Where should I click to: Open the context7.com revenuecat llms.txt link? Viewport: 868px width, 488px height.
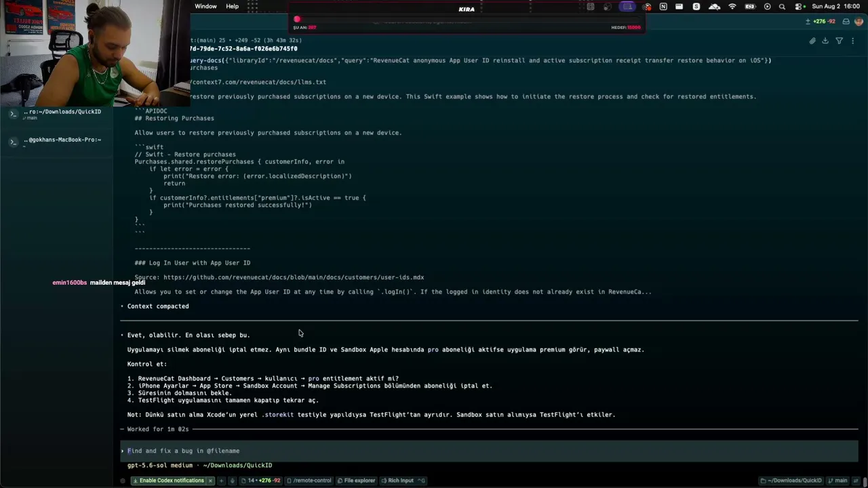258,82
